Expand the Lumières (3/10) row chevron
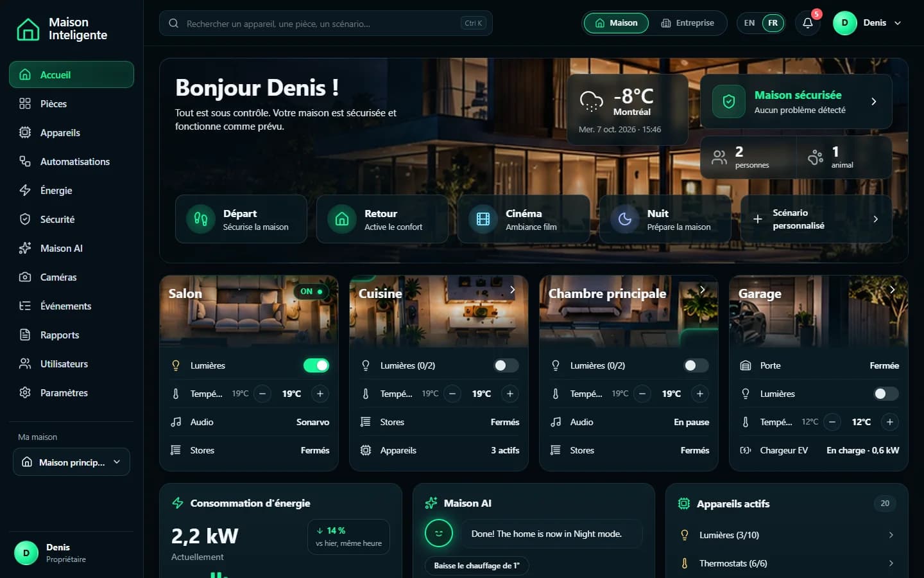This screenshot has height=578, width=924. [x=891, y=535]
